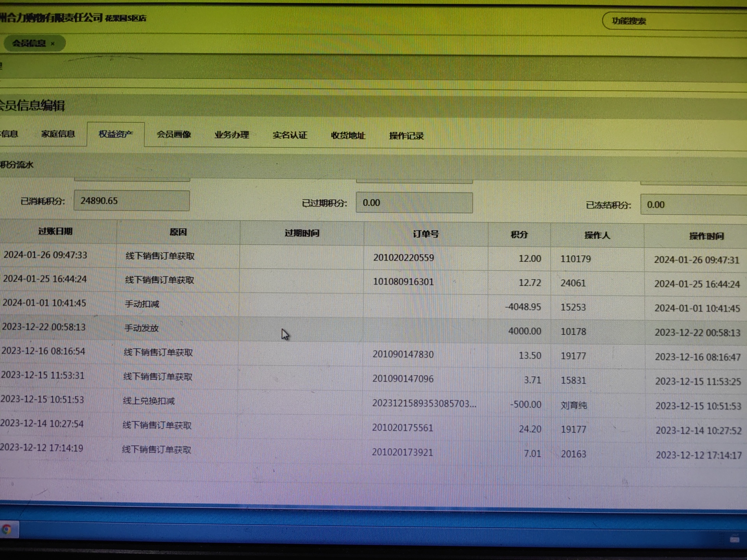This screenshot has width=747, height=560.
Task: Sort by the 过账日期 column header
Action: 55,231
